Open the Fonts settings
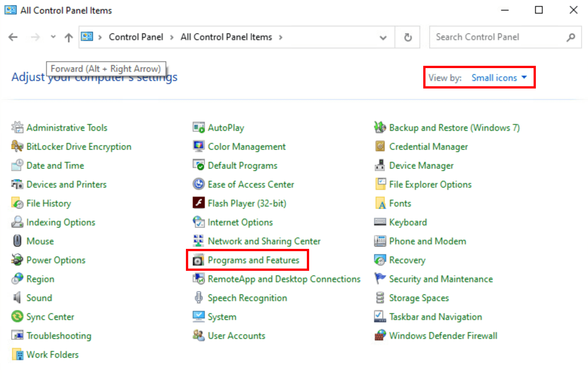Image resolution: width=588 pixels, height=379 pixels. click(400, 203)
